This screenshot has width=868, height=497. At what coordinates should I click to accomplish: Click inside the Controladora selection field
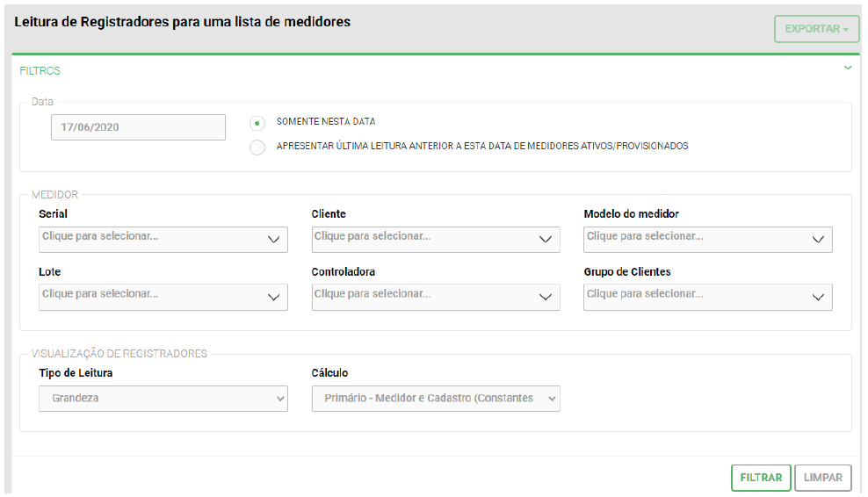pos(422,295)
